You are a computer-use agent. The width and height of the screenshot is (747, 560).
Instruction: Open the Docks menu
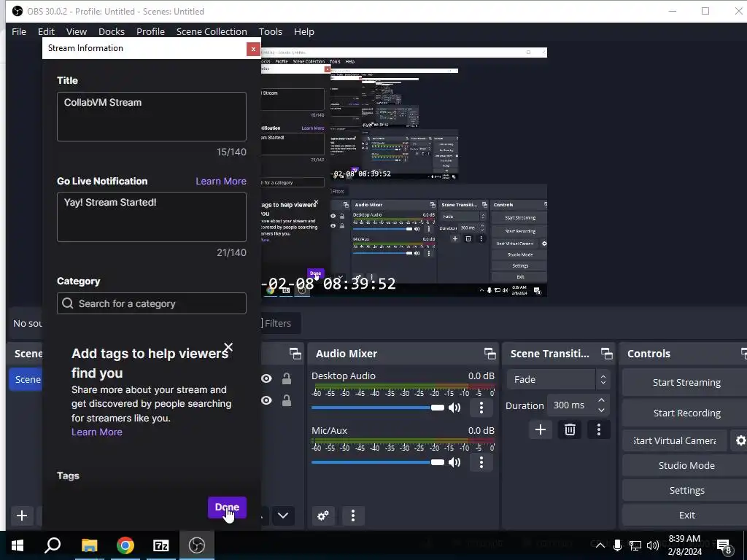112,31
